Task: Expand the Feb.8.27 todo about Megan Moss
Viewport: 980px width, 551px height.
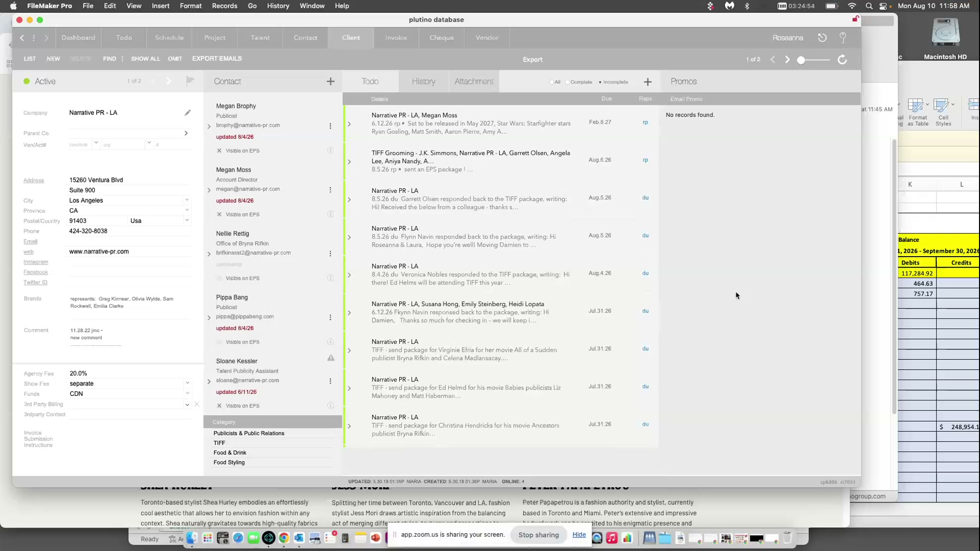Action: tap(349, 124)
